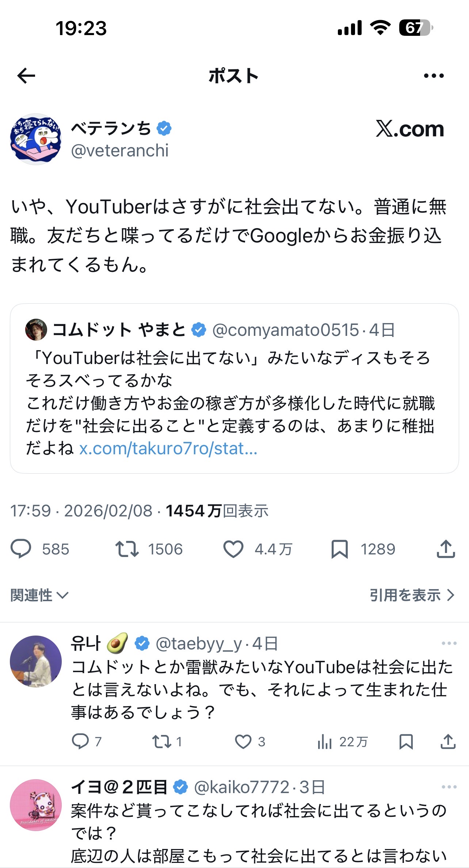Image resolution: width=469 pixels, height=868 pixels.
Task: Bookmark 유나's reply
Action: [x=406, y=742]
